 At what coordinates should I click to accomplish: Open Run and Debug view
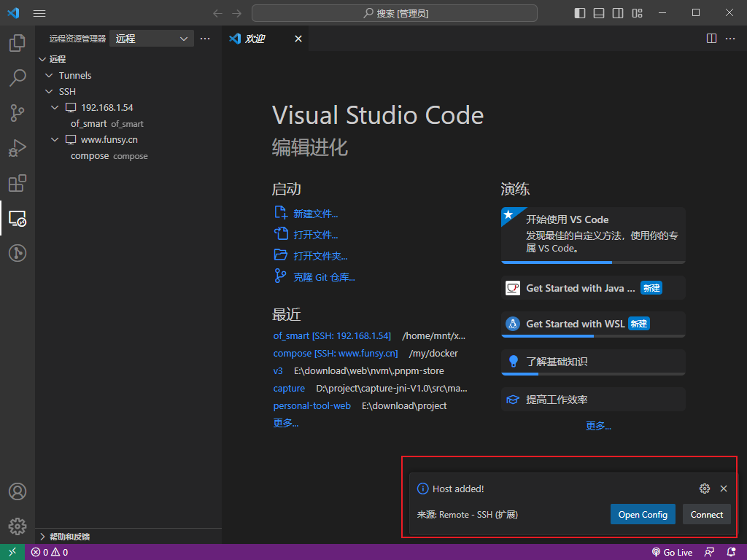[x=18, y=148]
